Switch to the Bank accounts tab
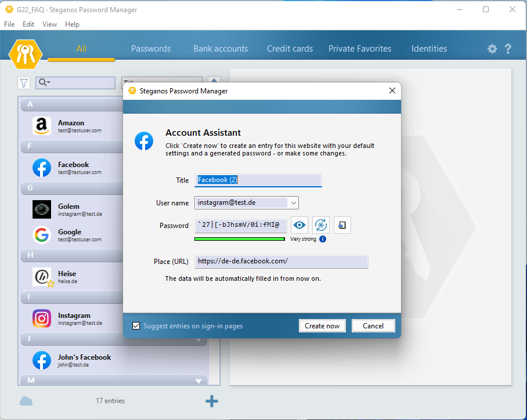This screenshot has height=420, width=527. pyautogui.click(x=221, y=49)
